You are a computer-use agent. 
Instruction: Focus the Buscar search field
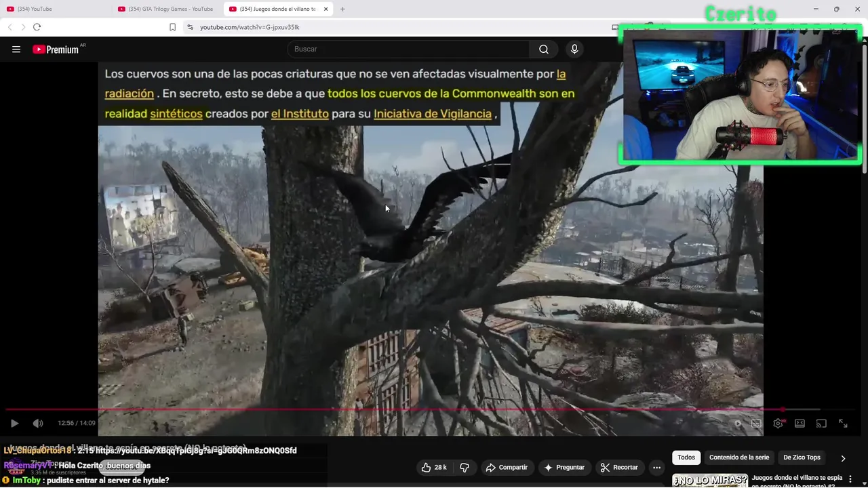coord(409,49)
